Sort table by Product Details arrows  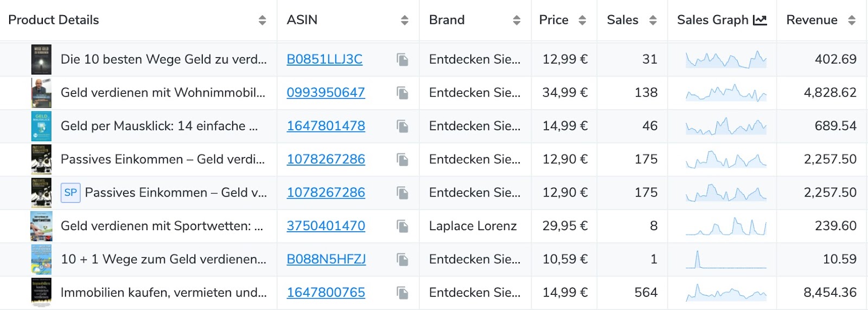(262, 20)
